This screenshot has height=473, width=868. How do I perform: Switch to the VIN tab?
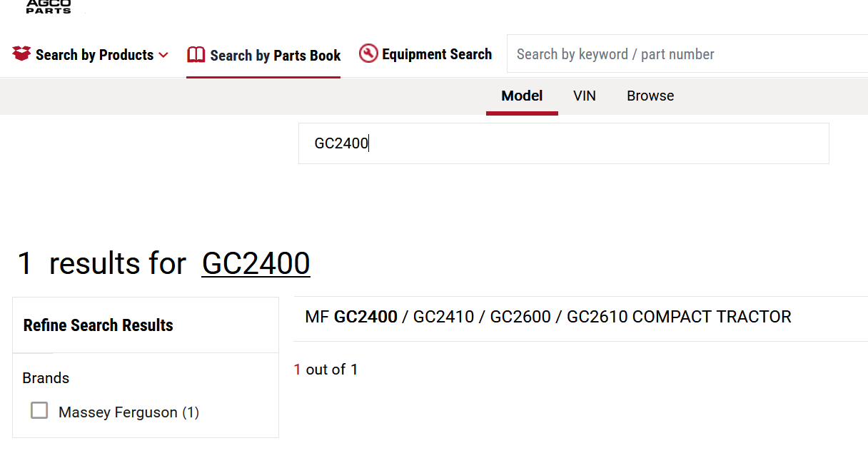[584, 96]
